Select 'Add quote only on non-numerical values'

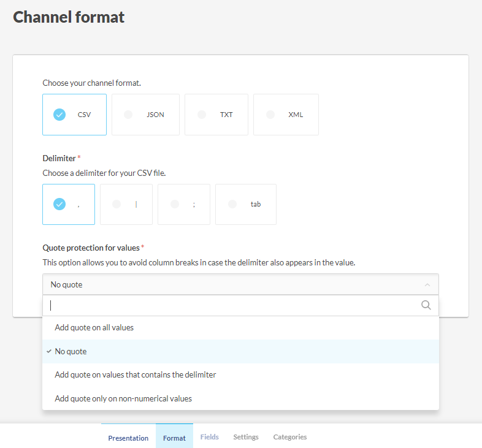(x=123, y=398)
